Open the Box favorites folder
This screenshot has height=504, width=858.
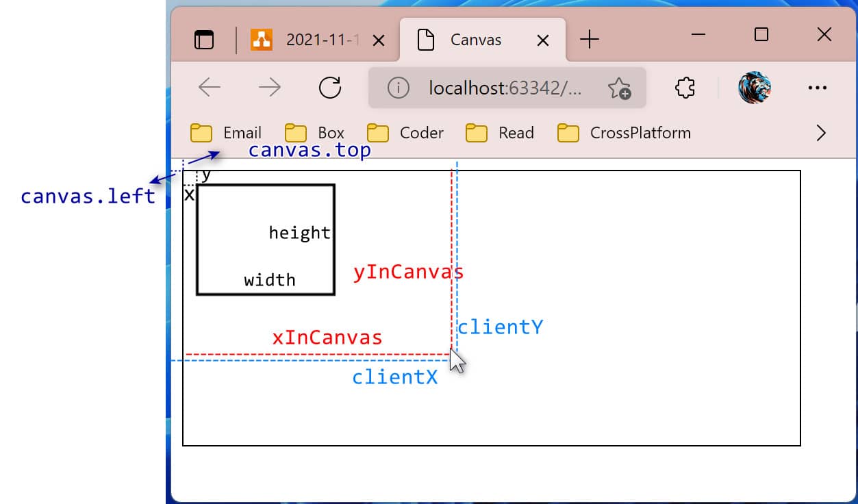[x=314, y=132]
